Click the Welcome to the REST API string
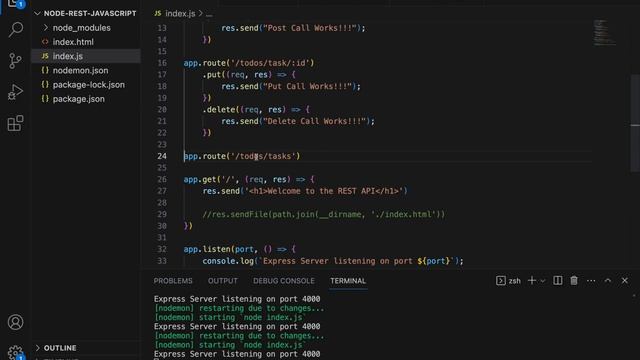 (x=324, y=191)
